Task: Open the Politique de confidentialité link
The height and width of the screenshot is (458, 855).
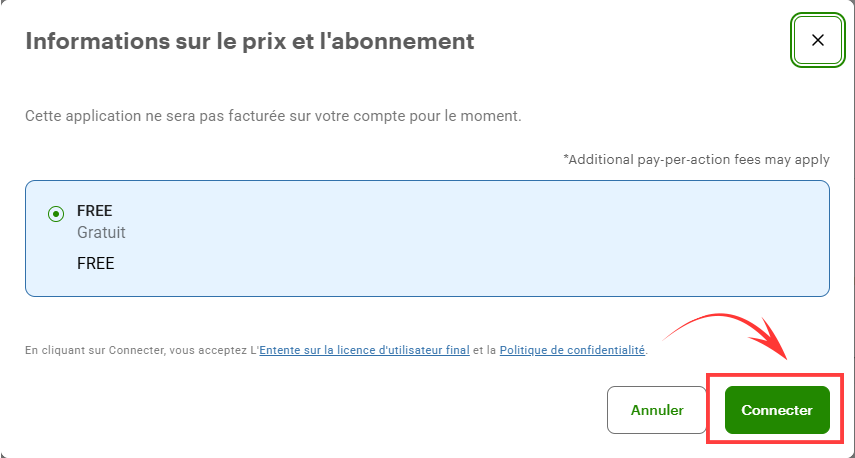Action: (572, 350)
